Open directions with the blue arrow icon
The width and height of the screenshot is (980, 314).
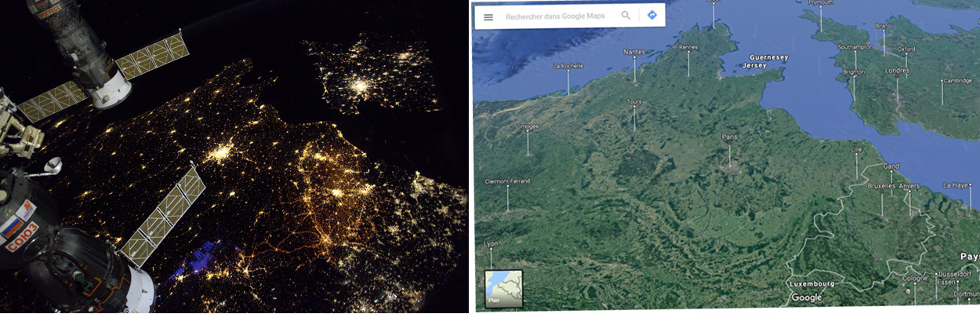coord(652,16)
